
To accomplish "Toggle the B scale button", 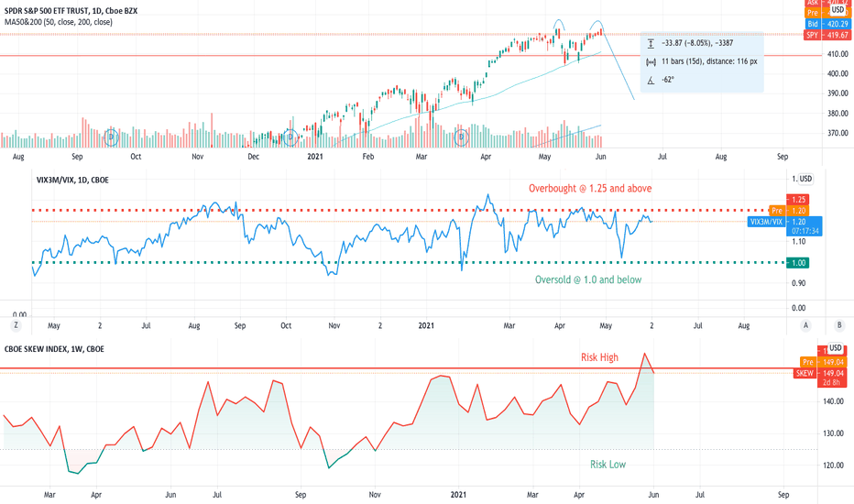I will pos(839,325).
